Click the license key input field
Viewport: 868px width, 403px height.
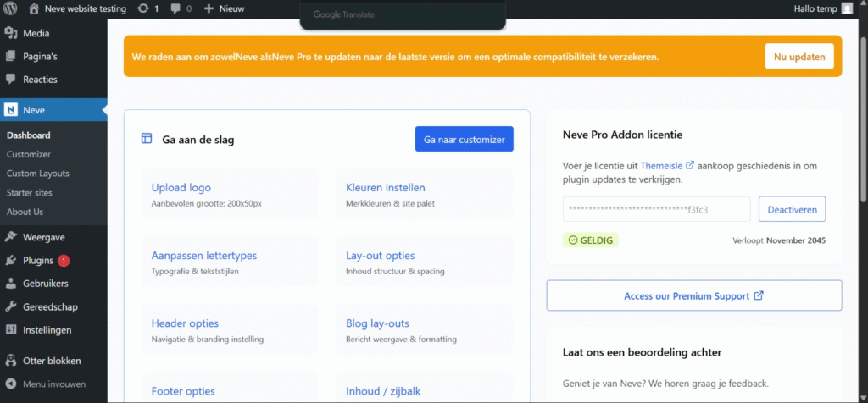(x=656, y=209)
